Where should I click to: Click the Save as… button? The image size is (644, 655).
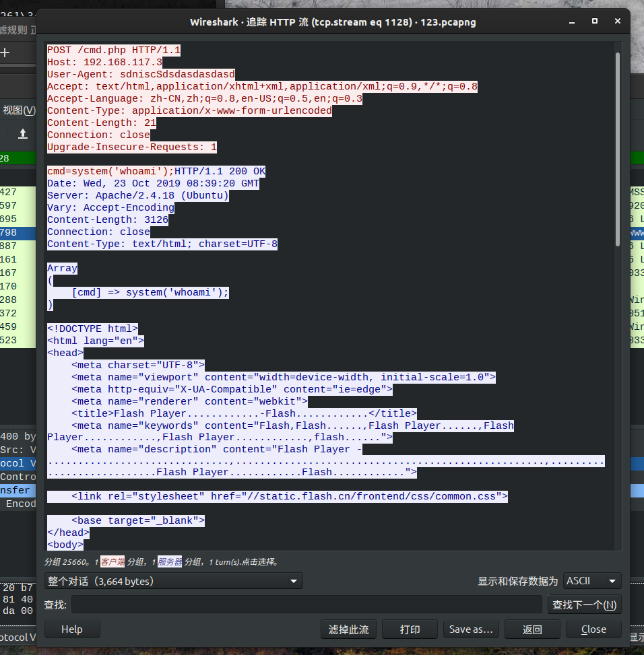tap(471, 629)
